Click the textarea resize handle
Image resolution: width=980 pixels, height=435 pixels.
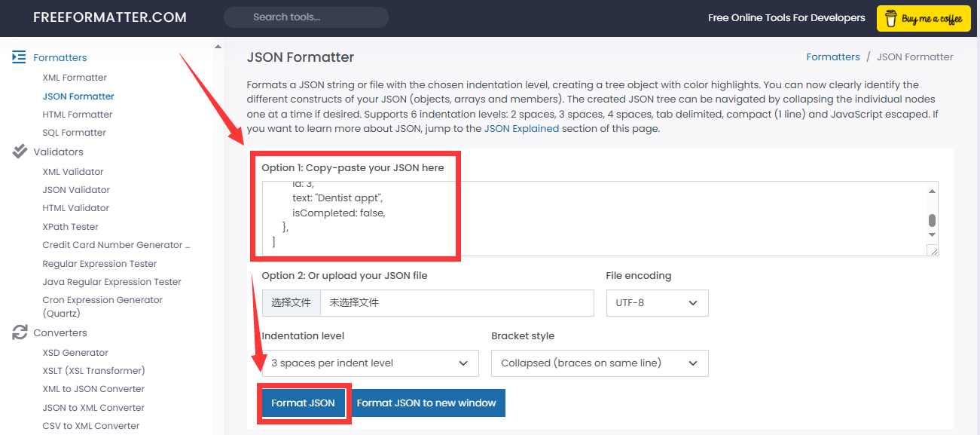click(x=934, y=252)
